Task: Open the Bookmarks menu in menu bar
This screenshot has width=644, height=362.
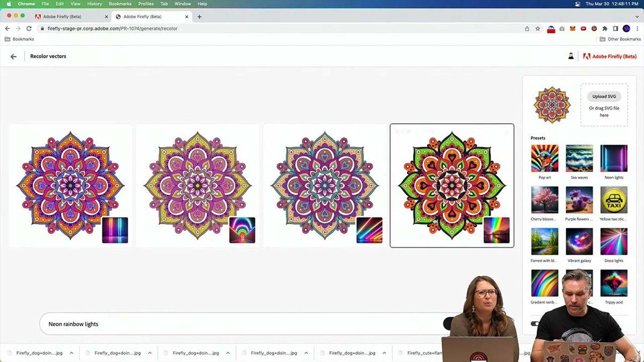Action: (x=120, y=4)
